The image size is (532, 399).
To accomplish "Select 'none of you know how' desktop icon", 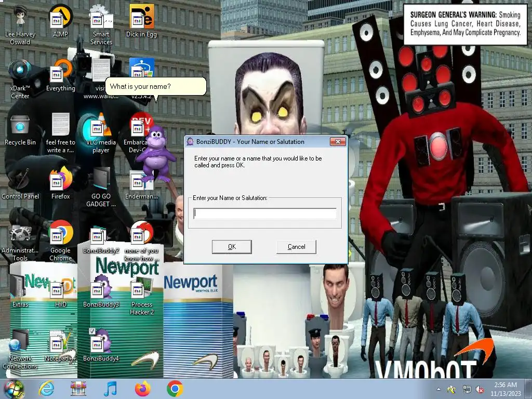I will click(x=141, y=241).
